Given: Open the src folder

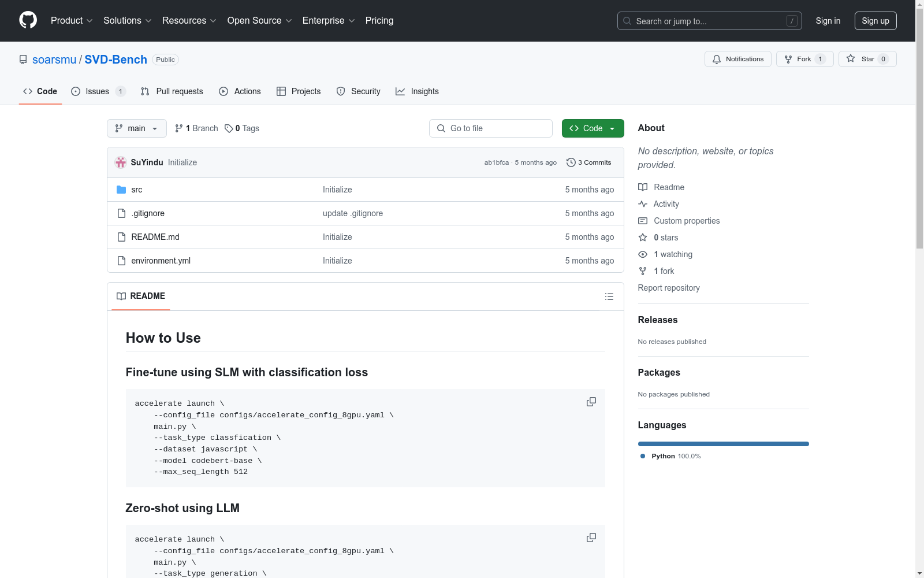Looking at the screenshot, I should [x=137, y=190].
